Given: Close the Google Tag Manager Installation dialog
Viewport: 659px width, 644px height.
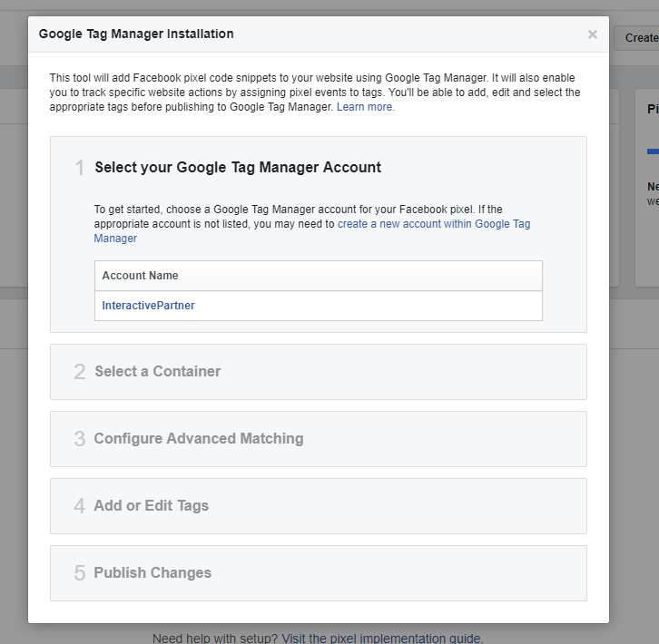Looking at the screenshot, I should click(x=592, y=34).
